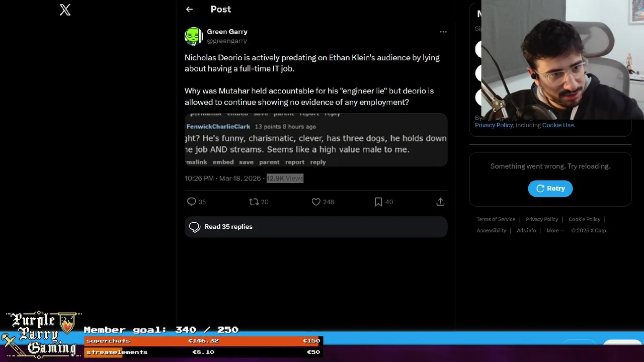Bookmark the post
644x362 pixels.
pyautogui.click(x=378, y=202)
